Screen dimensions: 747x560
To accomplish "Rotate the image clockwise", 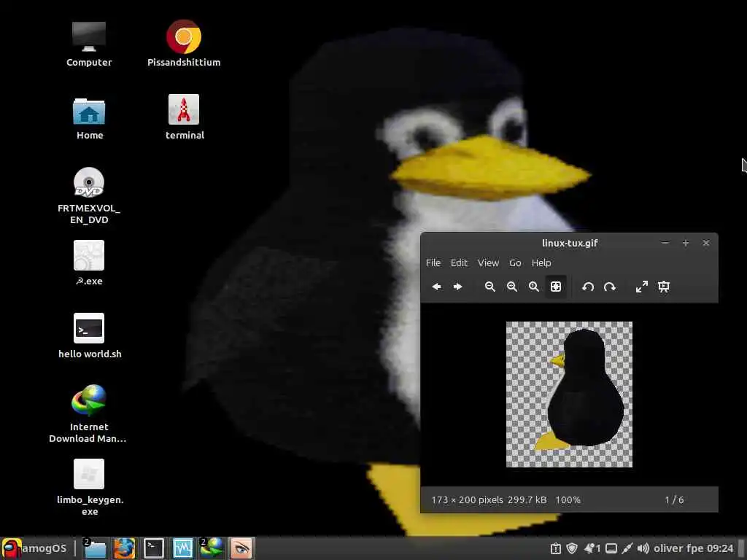I will pyautogui.click(x=609, y=287).
